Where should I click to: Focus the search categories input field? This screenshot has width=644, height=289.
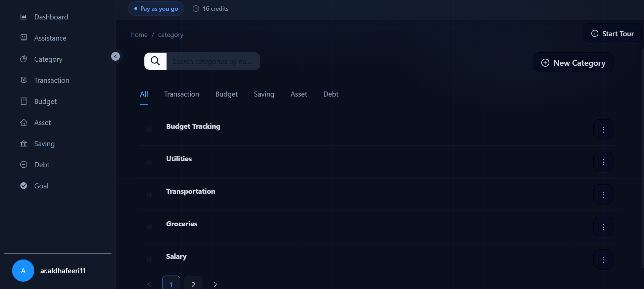point(213,61)
